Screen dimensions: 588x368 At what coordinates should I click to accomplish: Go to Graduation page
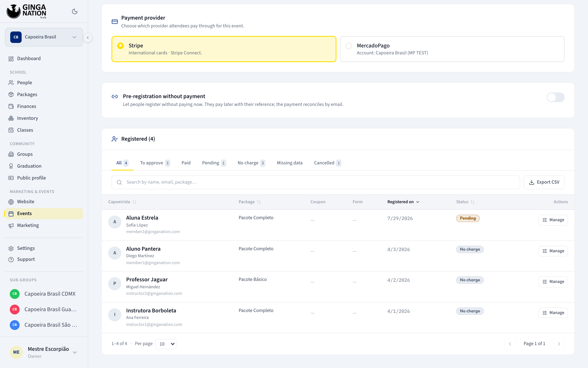(44, 166)
